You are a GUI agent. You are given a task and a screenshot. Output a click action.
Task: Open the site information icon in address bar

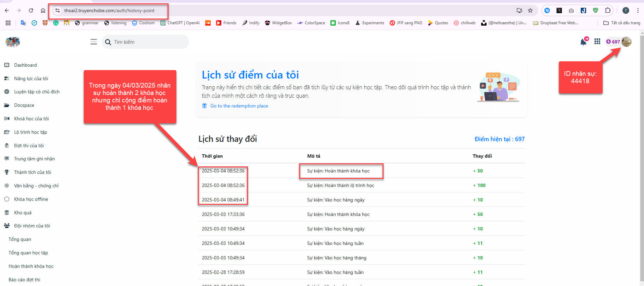pyautogui.click(x=58, y=10)
